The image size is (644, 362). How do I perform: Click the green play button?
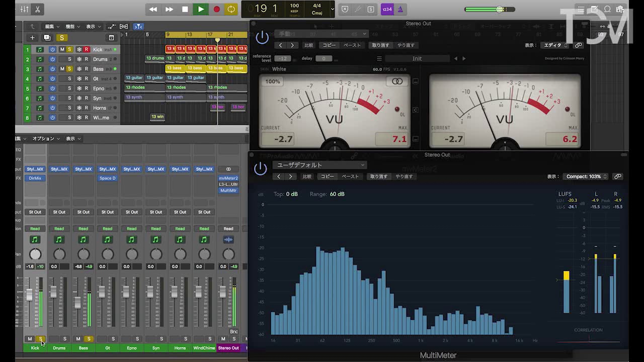pos(201,9)
